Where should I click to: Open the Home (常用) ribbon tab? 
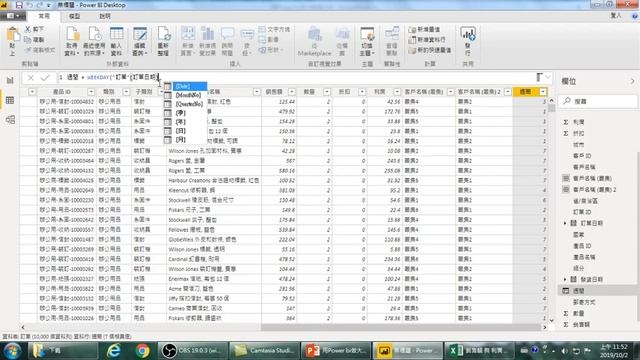click(x=44, y=16)
